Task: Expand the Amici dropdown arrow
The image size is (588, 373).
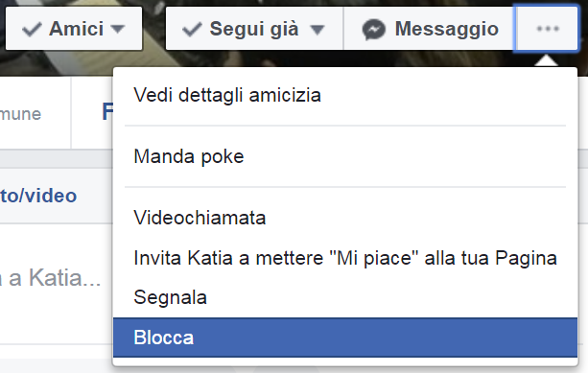Action: point(118,29)
